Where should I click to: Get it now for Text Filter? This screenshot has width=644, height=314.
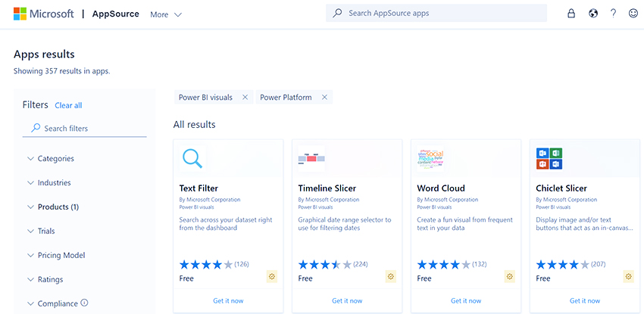click(228, 301)
